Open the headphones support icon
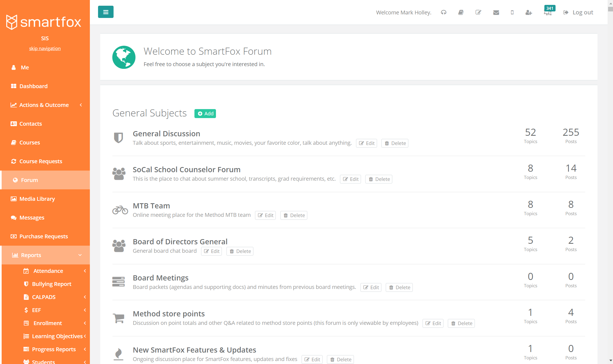Image resolution: width=613 pixels, height=364 pixels. [x=443, y=12]
